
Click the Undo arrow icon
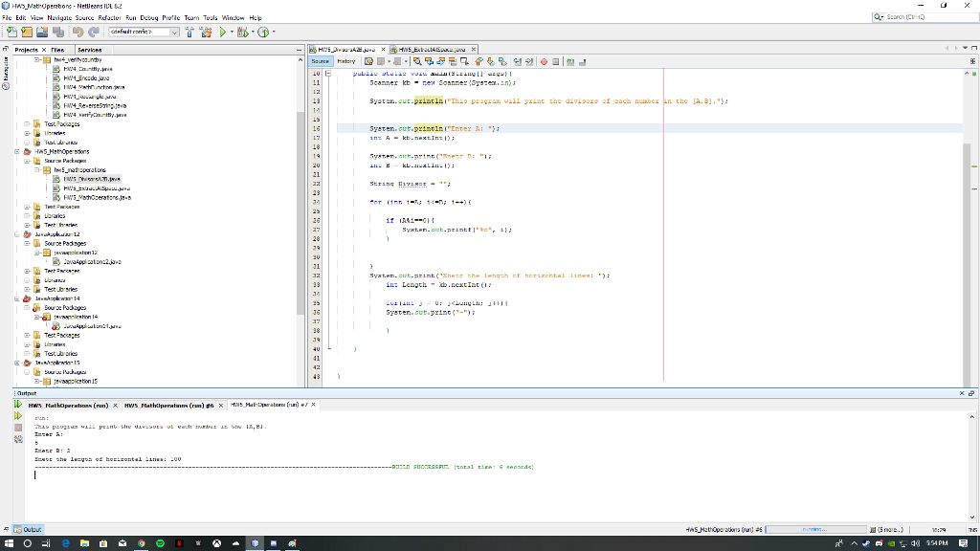[x=78, y=30]
